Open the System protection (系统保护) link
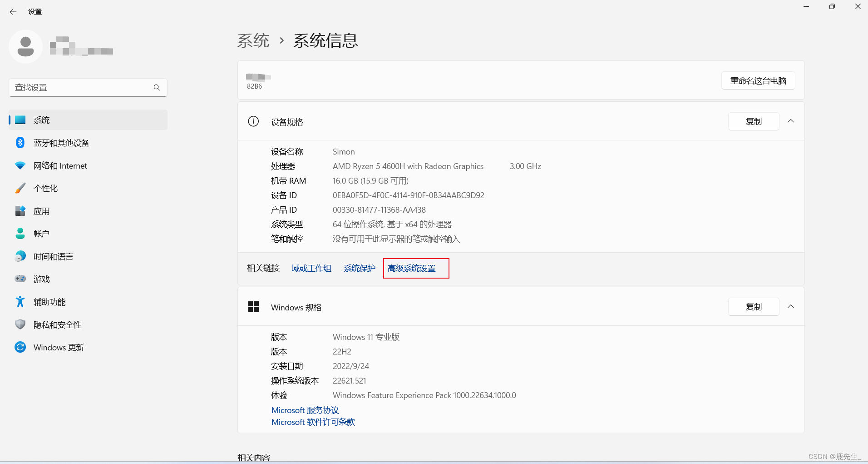Viewport: 868px width, 464px height. click(x=359, y=269)
